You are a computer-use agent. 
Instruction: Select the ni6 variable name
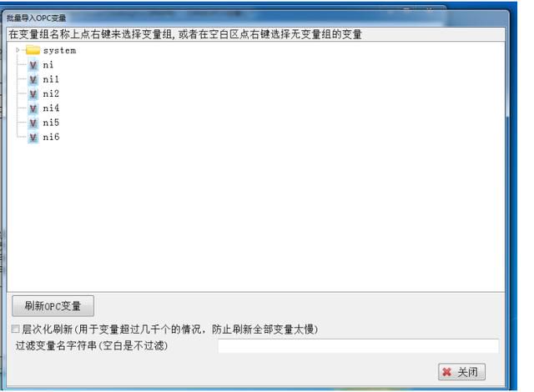(51, 137)
